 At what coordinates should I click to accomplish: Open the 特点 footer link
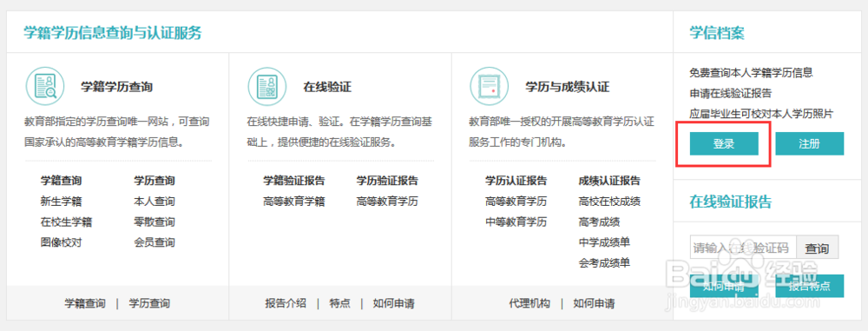339,304
